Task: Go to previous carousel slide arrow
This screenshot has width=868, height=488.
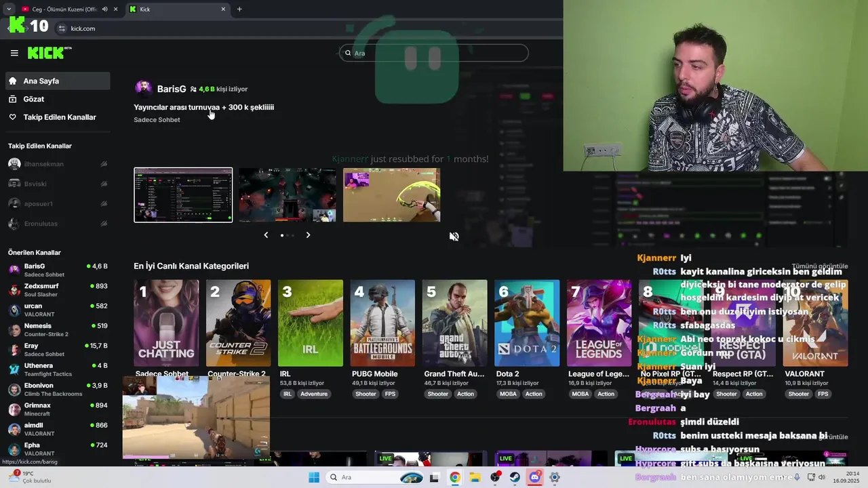Action: (266, 235)
